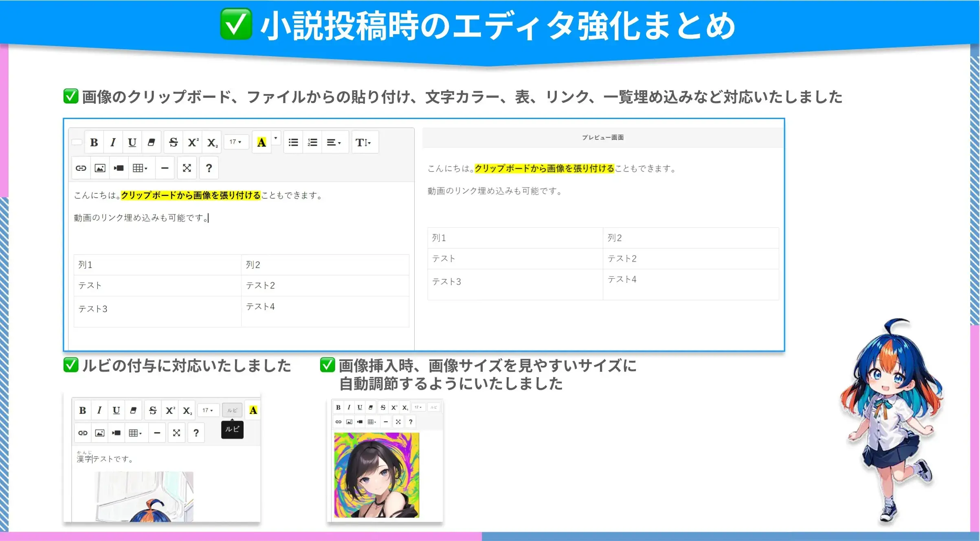Click the eraser clear-formatting icon
The image size is (980, 541).
click(151, 142)
